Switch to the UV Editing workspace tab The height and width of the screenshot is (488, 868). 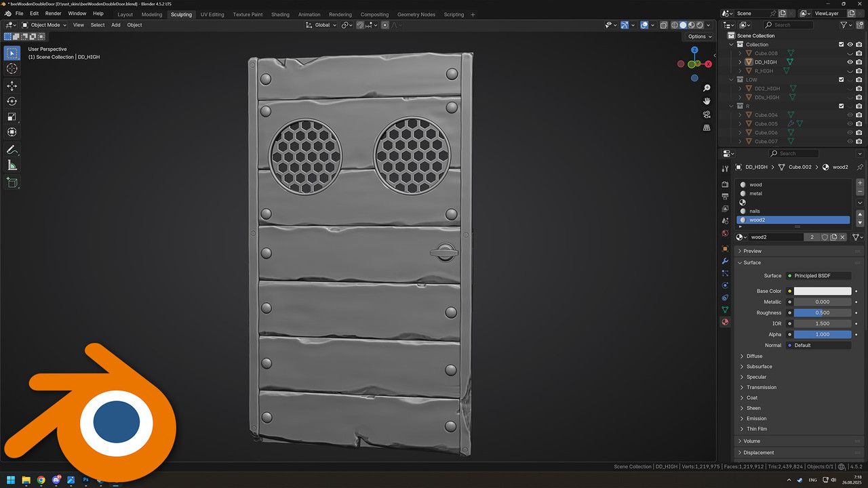[212, 14]
